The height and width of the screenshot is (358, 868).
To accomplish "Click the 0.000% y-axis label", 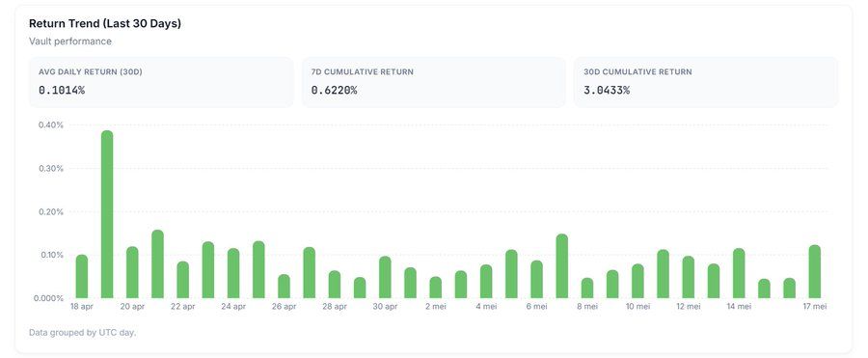I will (49, 298).
